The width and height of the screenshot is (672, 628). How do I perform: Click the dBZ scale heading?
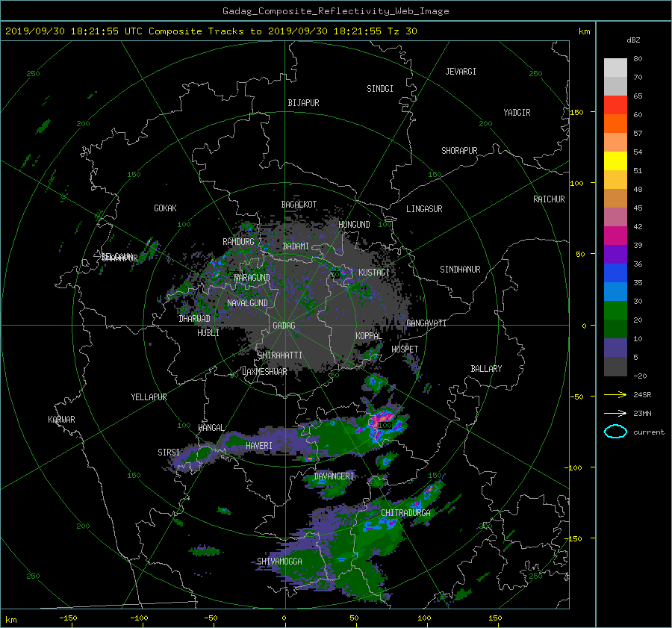[633, 40]
